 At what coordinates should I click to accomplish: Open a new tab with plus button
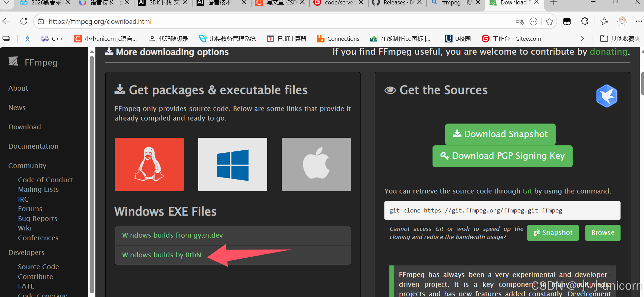click(x=554, y=3)
